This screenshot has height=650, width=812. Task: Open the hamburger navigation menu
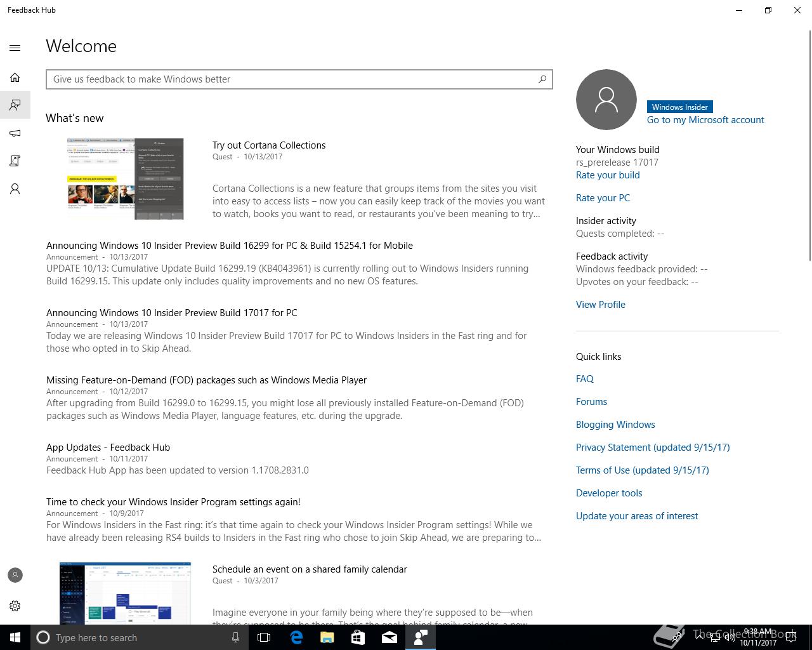coord(15,48)
